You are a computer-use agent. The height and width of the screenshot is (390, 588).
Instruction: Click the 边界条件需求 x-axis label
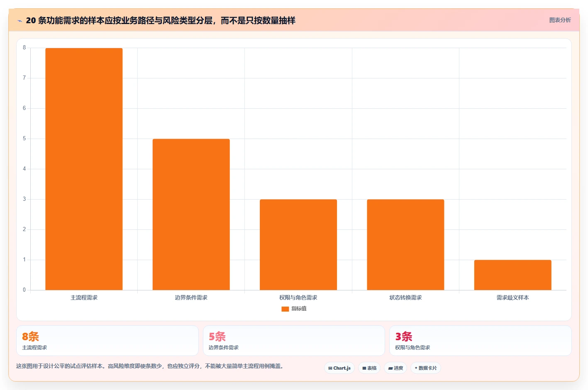(191, 297)
